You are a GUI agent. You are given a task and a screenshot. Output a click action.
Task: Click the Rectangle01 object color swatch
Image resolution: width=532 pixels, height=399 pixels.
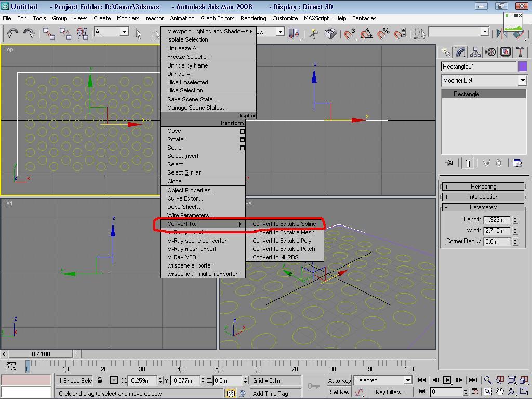[523, 66]
